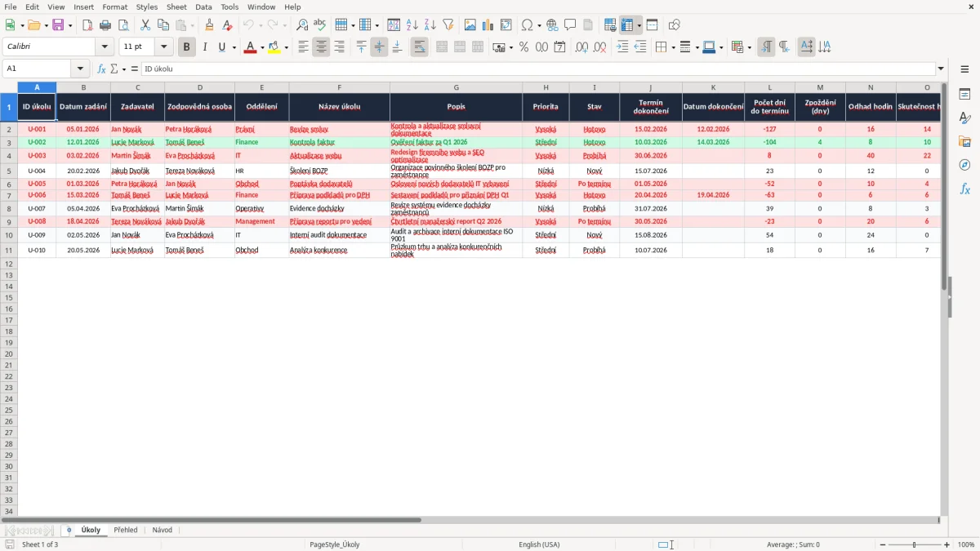Click the Split Window icon
Screen dimensions: 980x551
tap(653, 25)
